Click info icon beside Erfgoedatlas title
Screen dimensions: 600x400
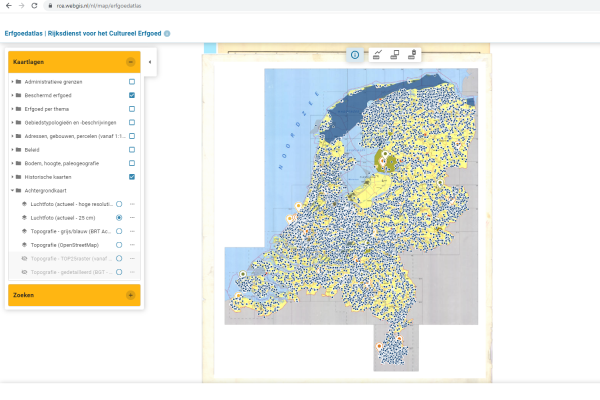167,33
